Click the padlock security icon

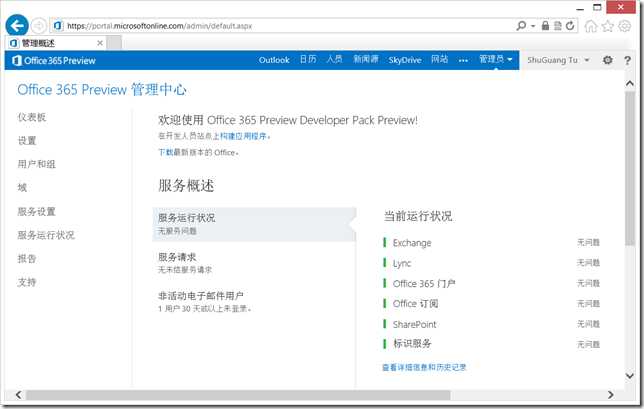[x=545, y=25]
